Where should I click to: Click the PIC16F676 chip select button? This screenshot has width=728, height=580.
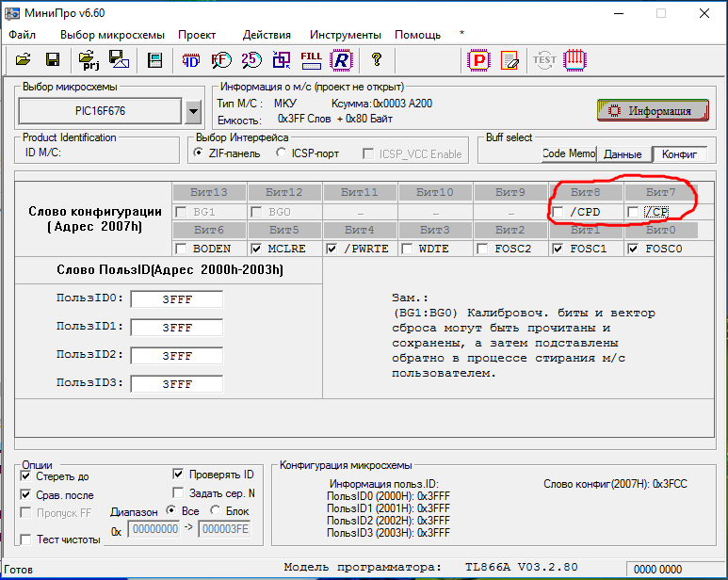point(101,111)
